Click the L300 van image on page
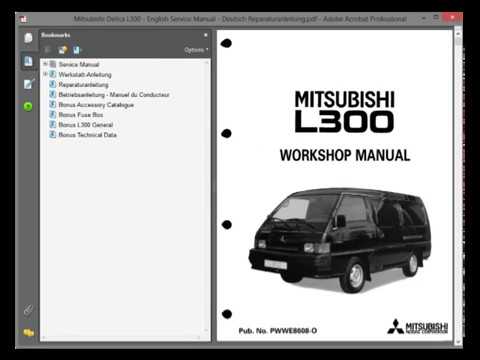 339,241
